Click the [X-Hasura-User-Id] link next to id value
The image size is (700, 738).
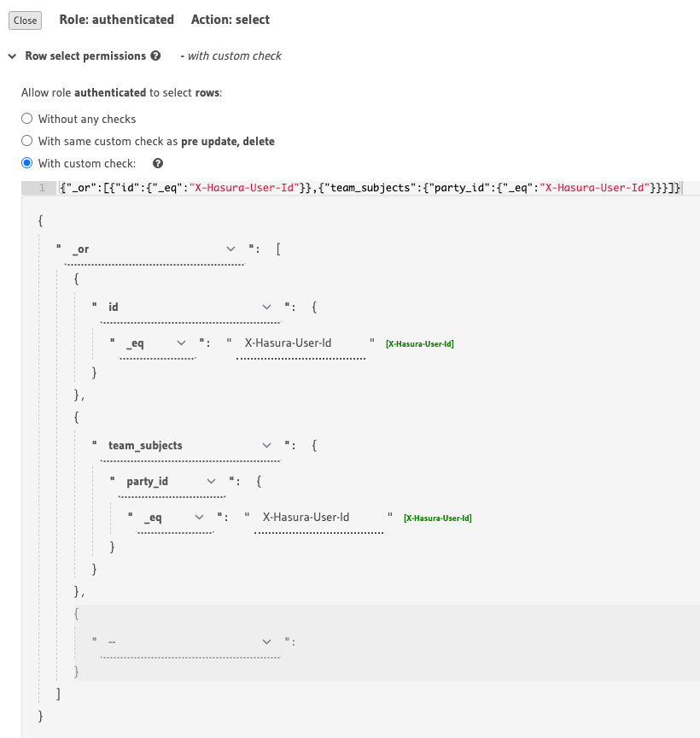(x=420, y=344)
